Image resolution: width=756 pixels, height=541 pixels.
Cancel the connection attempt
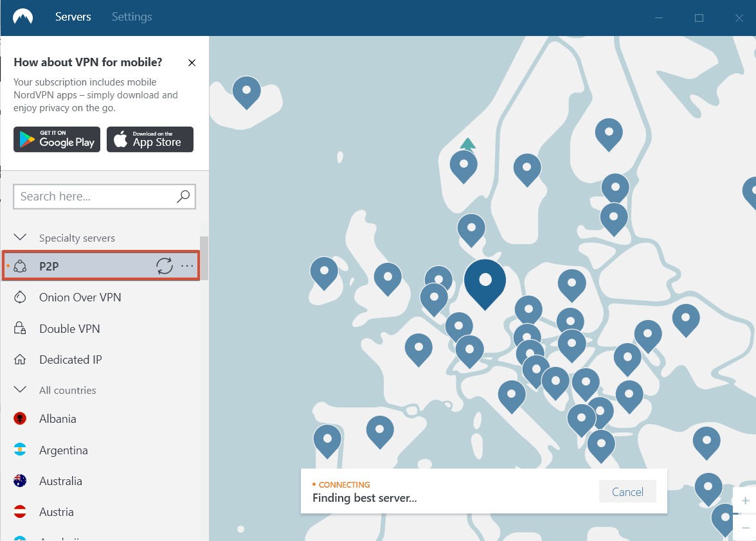click(x=627, y=492)
